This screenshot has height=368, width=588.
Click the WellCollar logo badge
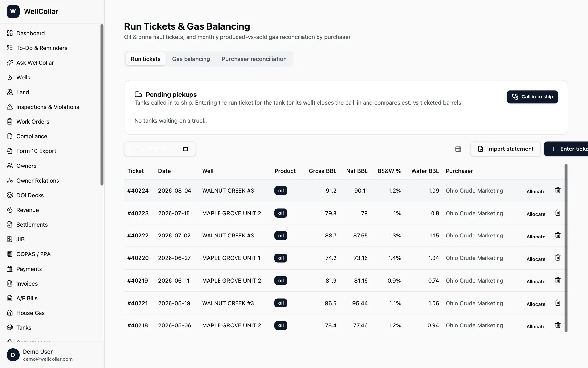13,11
